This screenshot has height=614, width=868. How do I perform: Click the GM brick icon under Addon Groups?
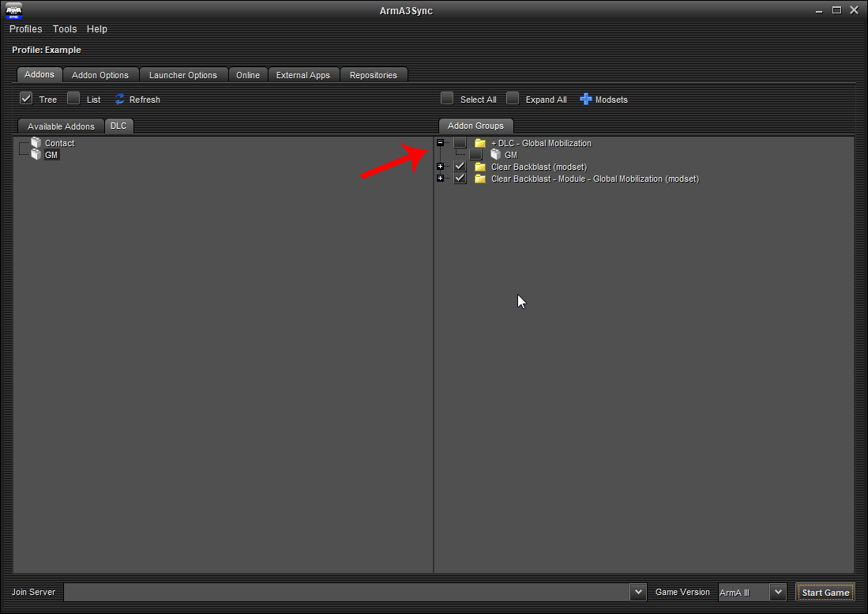pos(495,155)
